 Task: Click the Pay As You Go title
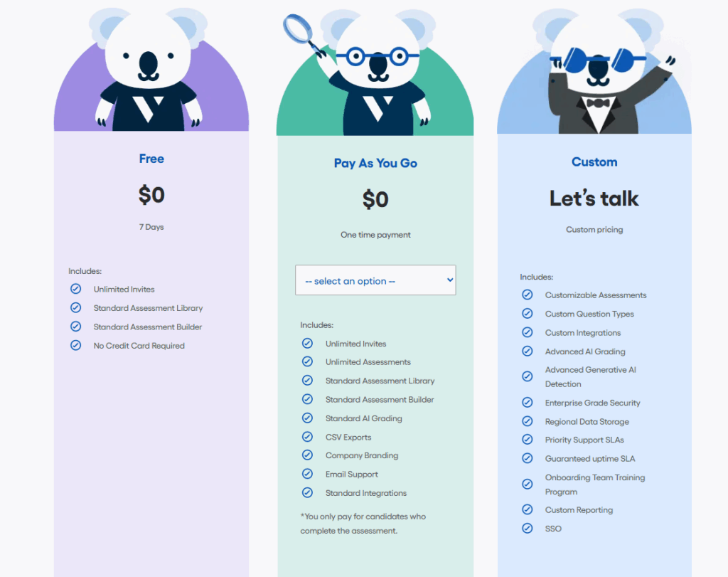point(375,164)
